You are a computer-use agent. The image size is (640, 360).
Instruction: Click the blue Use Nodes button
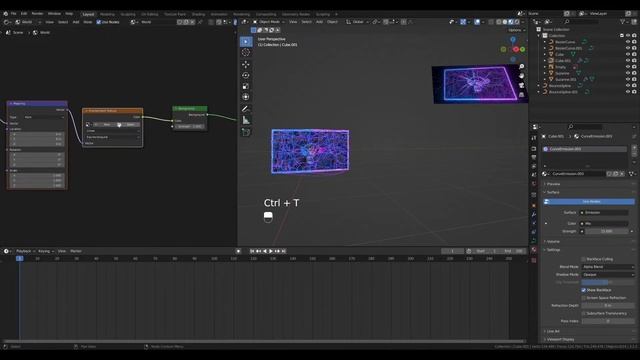pyautogui.click(x=589, y=202)
